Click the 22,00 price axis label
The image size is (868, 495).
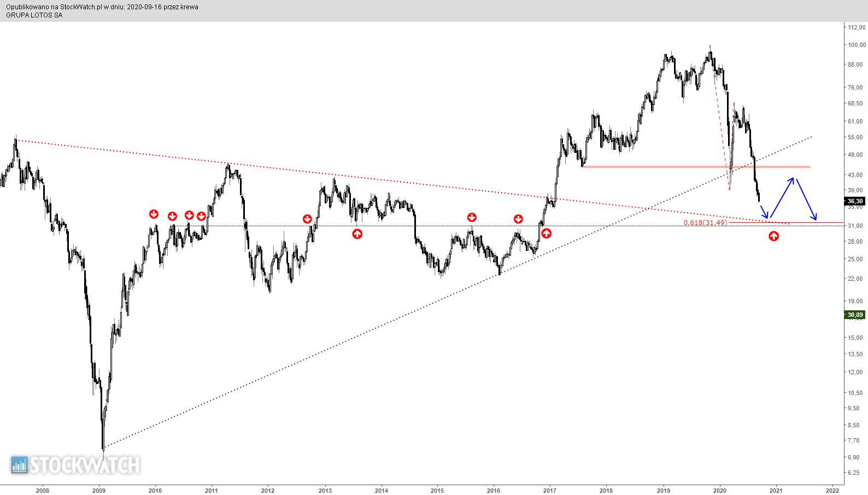coord(855,279)
